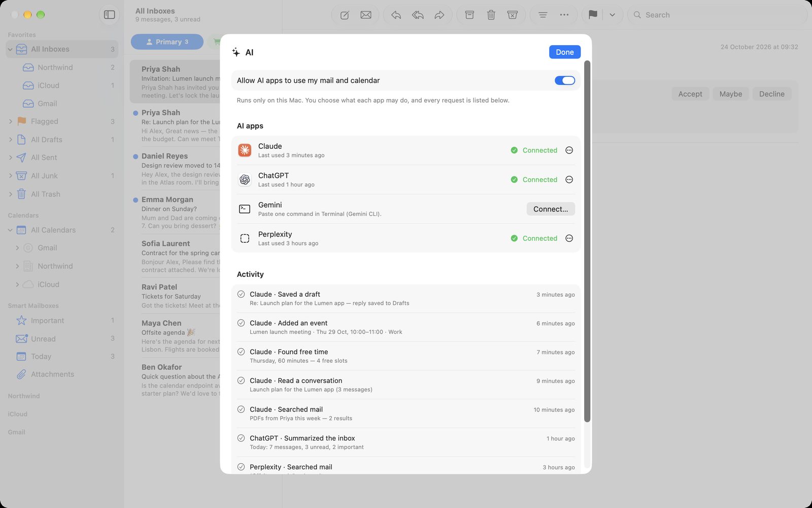Click the Get Mail envelope icon
This screenshot has width=812, height=508.
click(366, 15)
